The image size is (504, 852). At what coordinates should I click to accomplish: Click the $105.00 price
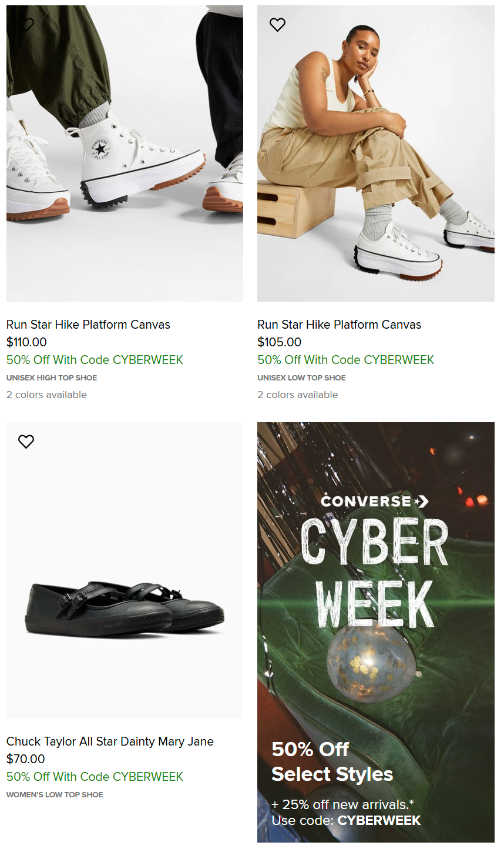click(x=280, y=342)
